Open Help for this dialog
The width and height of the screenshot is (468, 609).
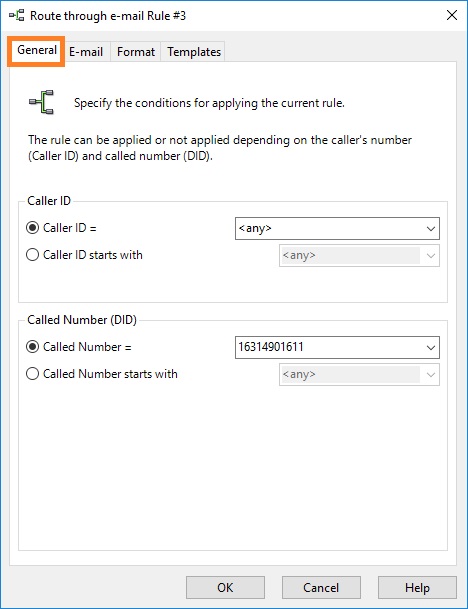[417, 587]
